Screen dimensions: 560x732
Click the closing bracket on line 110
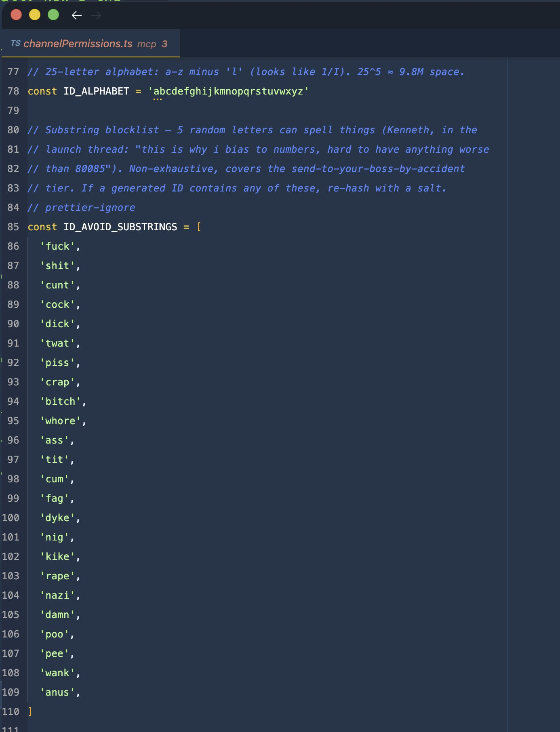coord(30,711)
